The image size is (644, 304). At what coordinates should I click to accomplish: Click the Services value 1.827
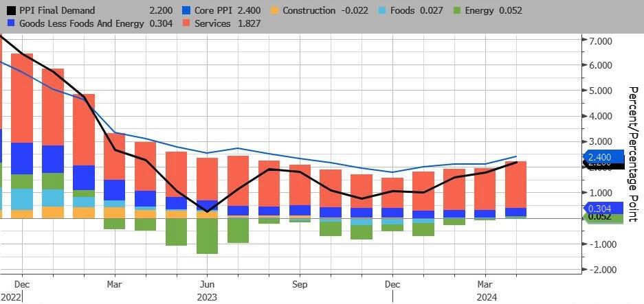[x=249, y=23]
